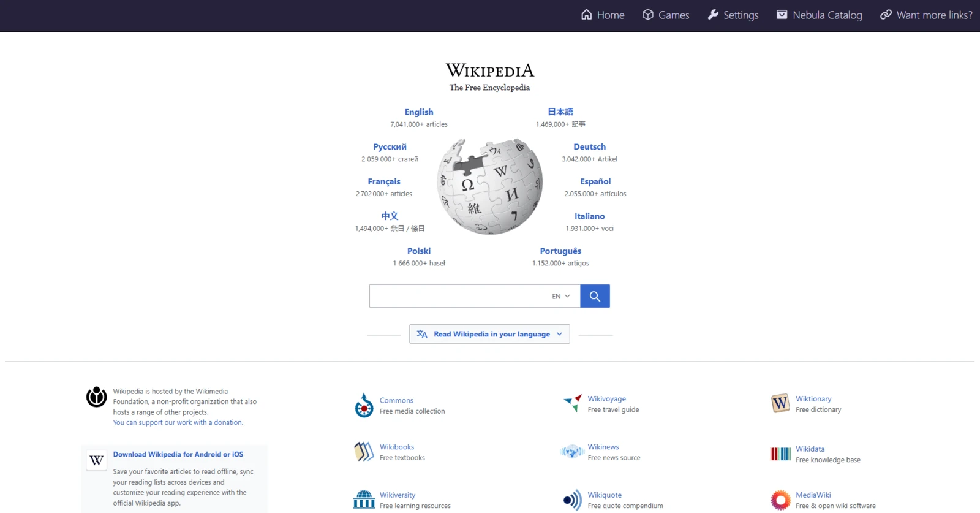Open the Wikinews text link

click(603, 447)
